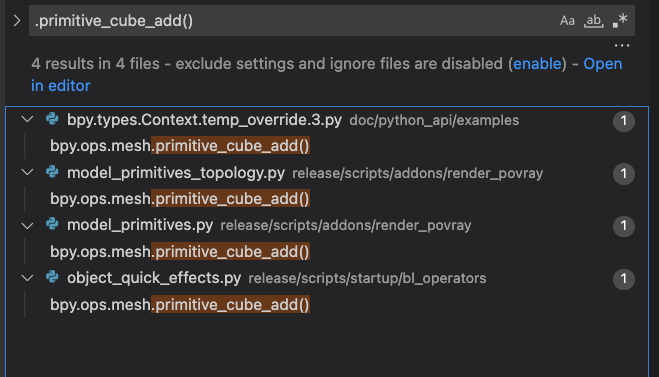The image size is (659, 377).
Task: Expand the replace field chevron
Action: [17, 21]
